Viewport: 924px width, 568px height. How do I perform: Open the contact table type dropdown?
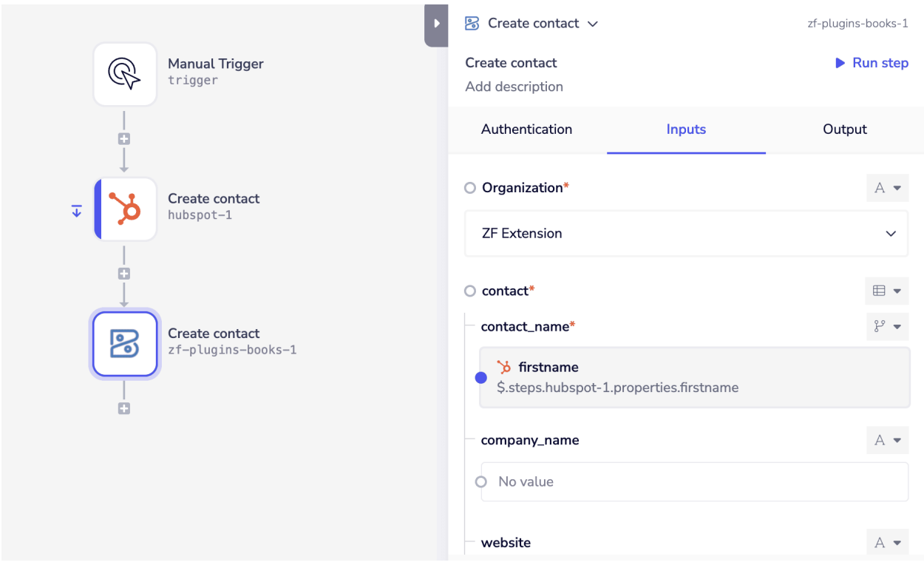pos(887,291)
